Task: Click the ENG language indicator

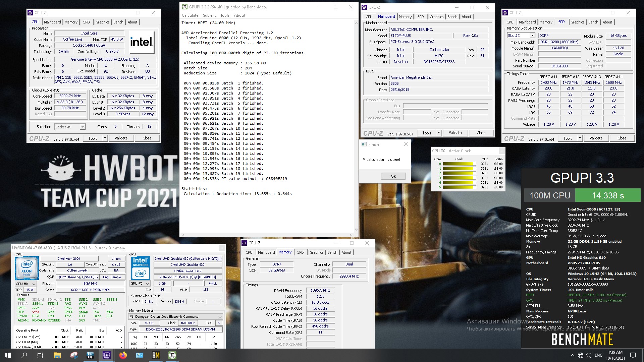Action: pos(598,355)
